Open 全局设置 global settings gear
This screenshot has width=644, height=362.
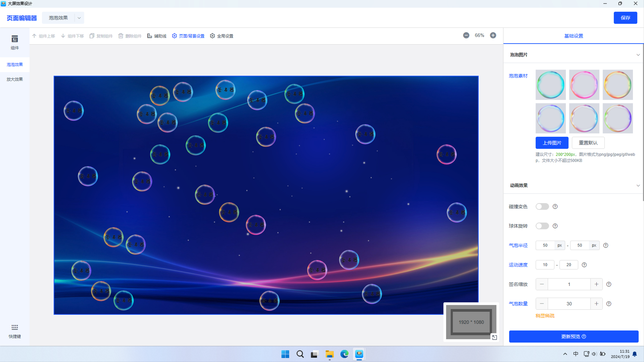pos(222,36)
